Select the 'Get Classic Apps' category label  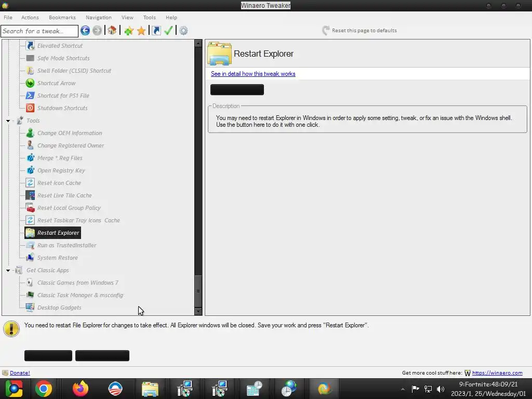point(47,270)
